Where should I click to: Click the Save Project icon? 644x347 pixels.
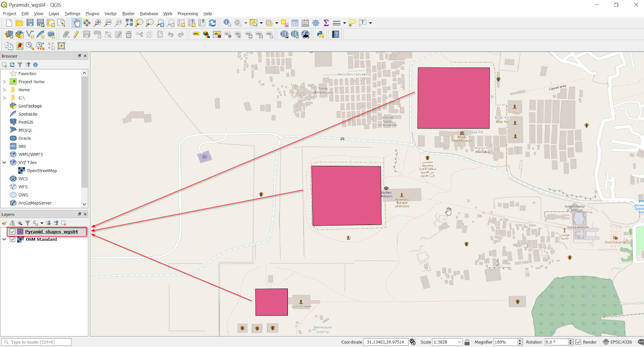tap(30, 23)
